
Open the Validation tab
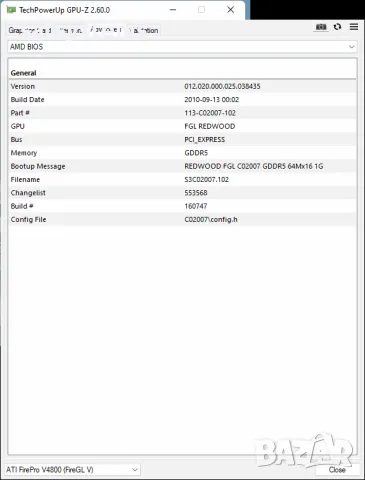point(145,30)
